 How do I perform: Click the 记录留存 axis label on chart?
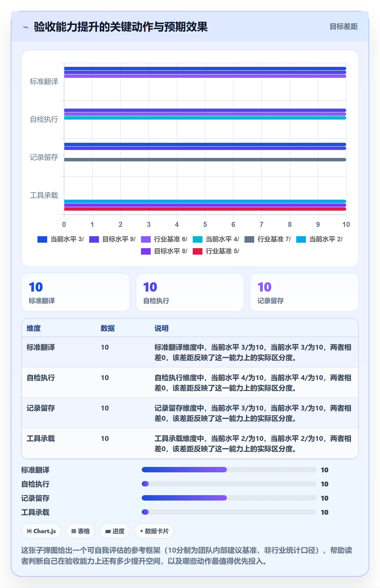pos(44,157)
